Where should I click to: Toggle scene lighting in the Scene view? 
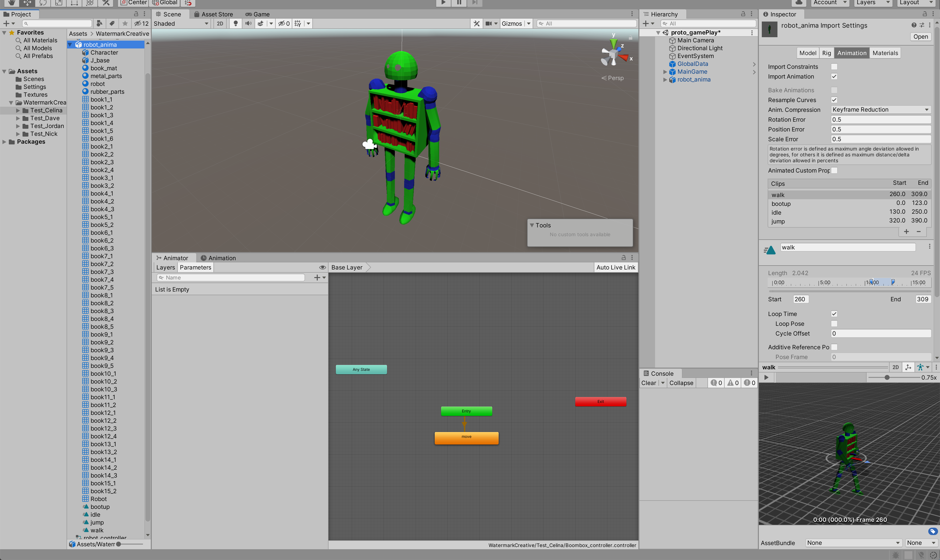235,23
